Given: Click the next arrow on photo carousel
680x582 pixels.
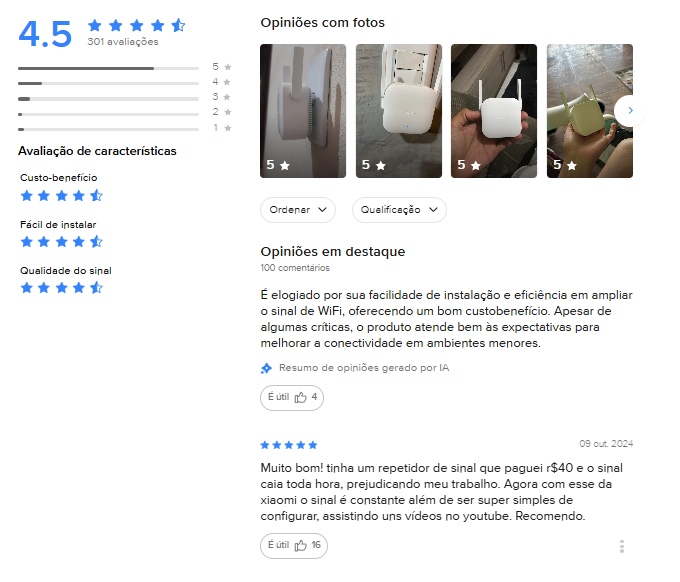Looking at the screenshot, I should point(630,111).
